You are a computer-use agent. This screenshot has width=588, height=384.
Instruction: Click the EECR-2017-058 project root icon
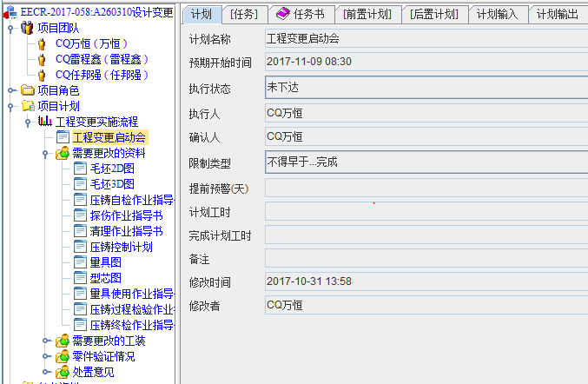(10, 12)
